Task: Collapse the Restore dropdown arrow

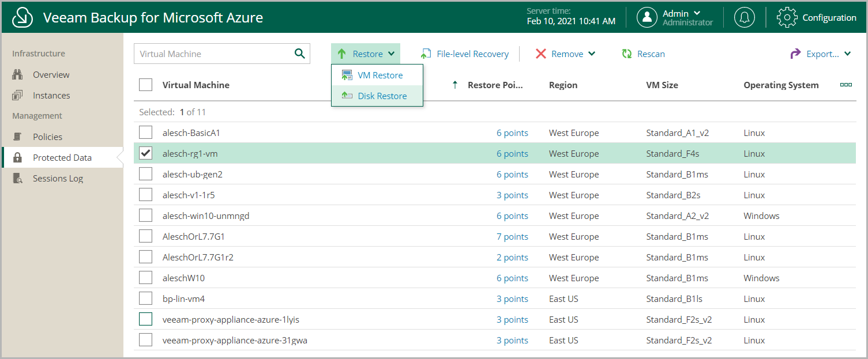Action: (x=392, y=54)
